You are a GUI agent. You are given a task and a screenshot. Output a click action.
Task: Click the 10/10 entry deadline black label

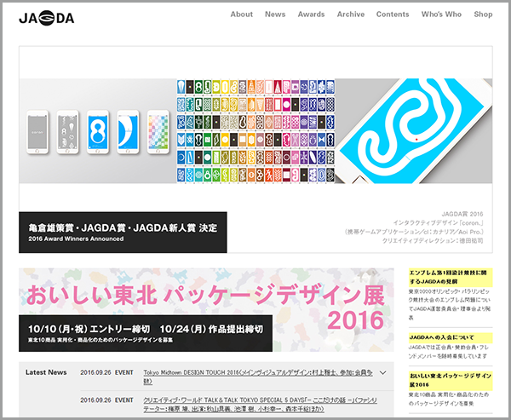[146, 333]
